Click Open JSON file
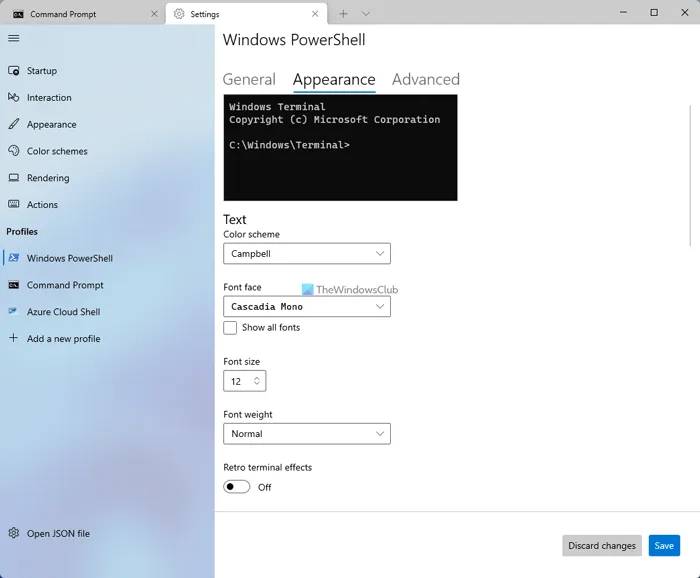The width and height of the screenshot is (700, 578). pos(107,533)
